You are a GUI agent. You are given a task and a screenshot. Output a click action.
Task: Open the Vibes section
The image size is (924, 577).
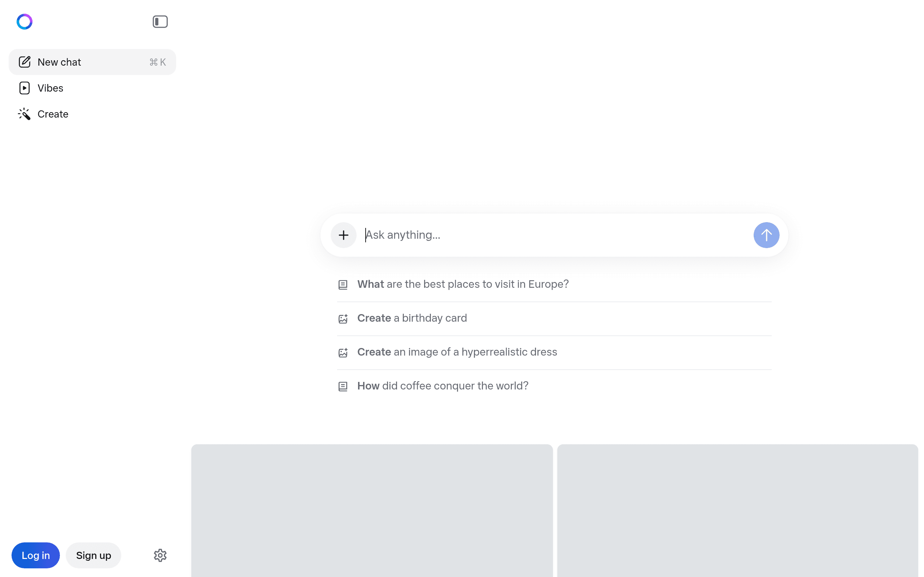pyautogui.click(x=51, y=88)
